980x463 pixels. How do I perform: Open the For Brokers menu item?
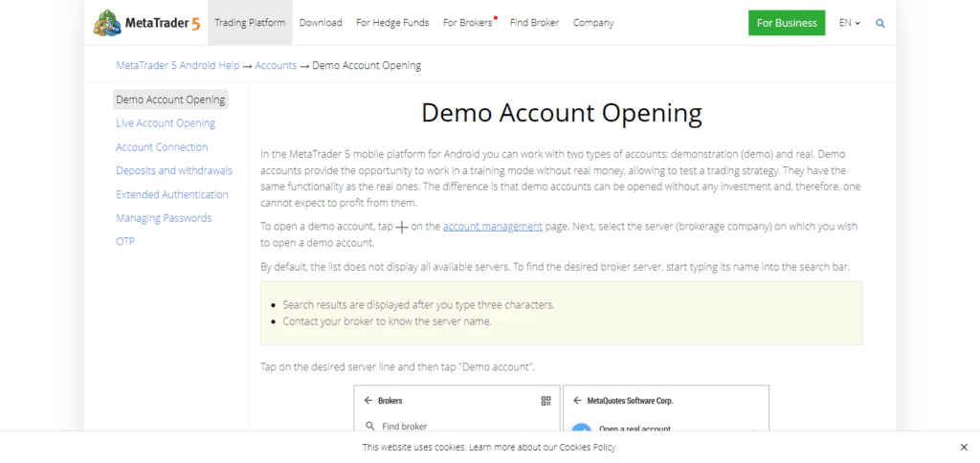coord(468,23)
